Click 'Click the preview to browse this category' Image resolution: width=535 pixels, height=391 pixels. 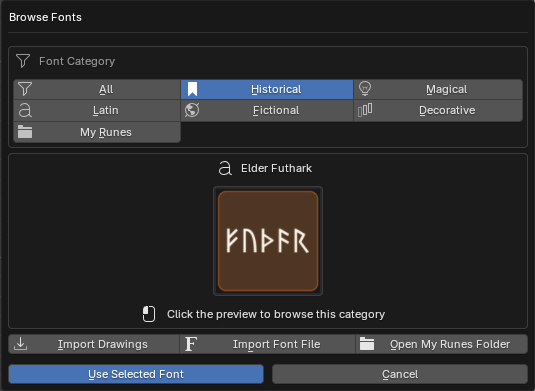click(276, 314)
